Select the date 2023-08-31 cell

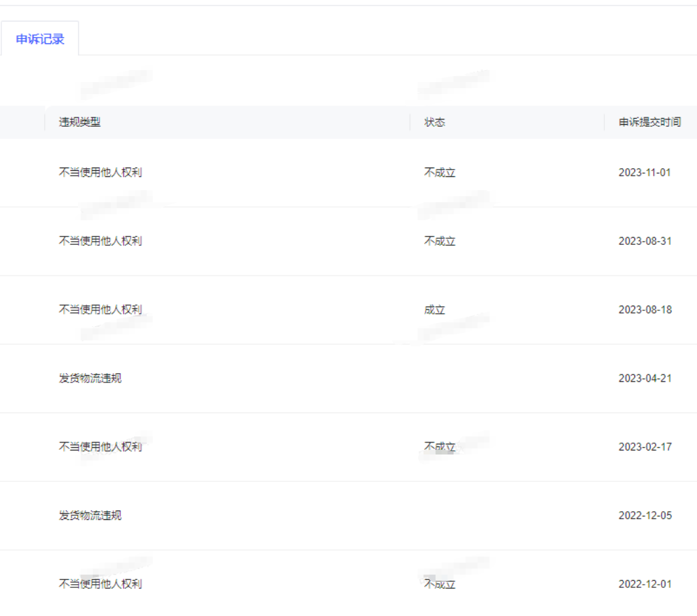tap(644, 241)
